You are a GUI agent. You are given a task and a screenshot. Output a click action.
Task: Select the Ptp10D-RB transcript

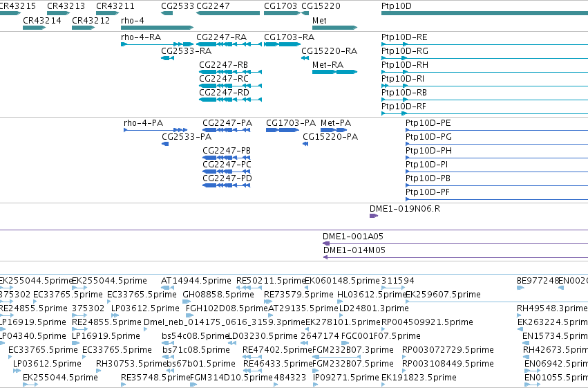click(484, 100)
